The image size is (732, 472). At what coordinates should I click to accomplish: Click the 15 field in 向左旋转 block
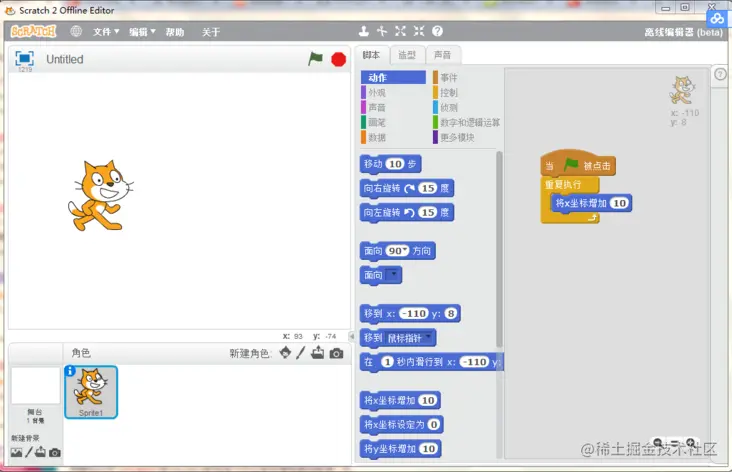click(428, 212)
